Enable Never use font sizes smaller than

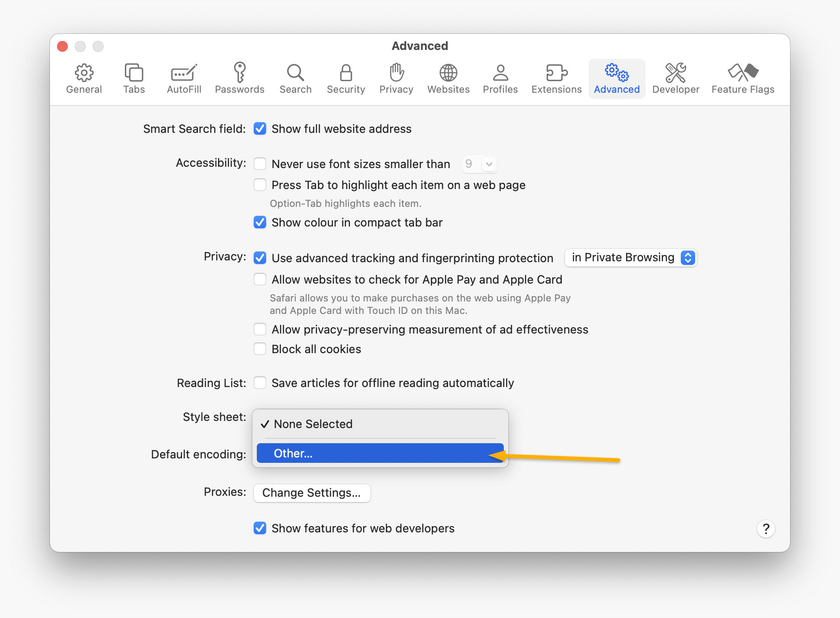[260, 164]
